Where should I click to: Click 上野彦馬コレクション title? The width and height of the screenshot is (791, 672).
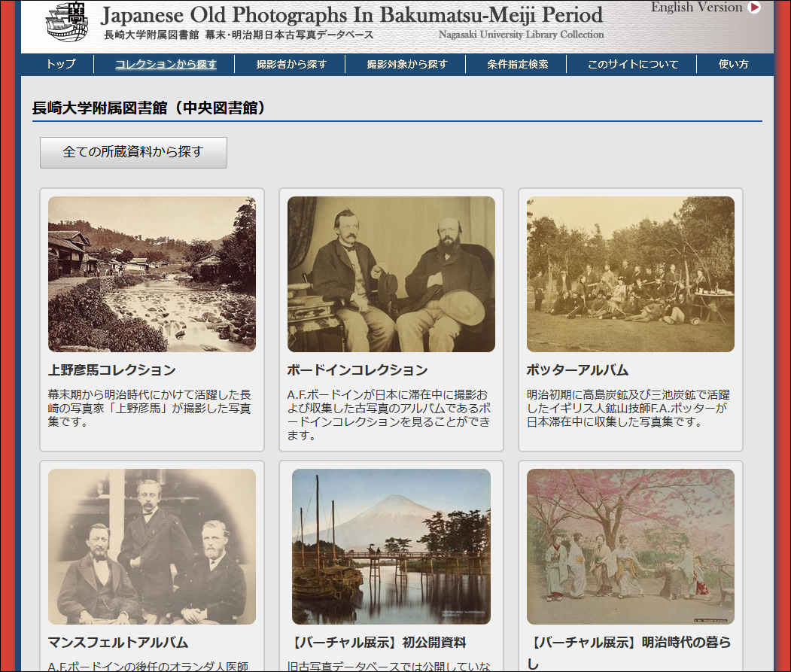(112, 369)
